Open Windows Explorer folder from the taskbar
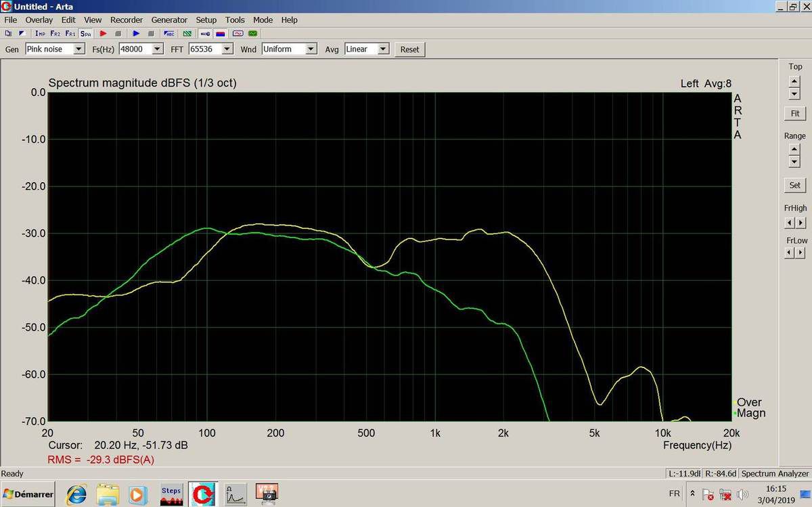Viewport: 812px width, 507px height. pos(108,494)
